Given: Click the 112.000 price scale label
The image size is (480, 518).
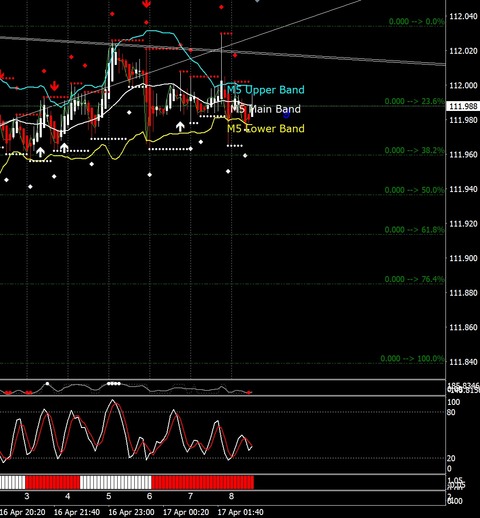Looking at the screenshot, I should point(463,85).
